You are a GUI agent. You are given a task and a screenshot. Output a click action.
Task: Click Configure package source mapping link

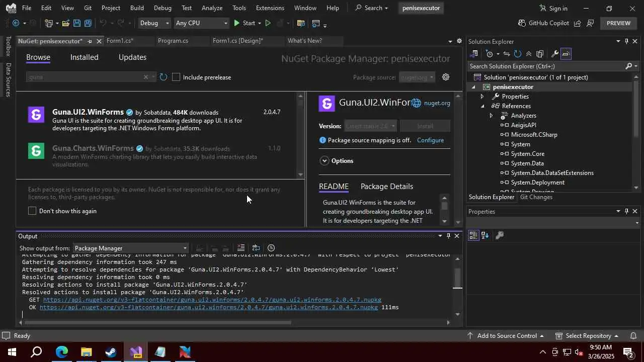[x=430, y=140]
